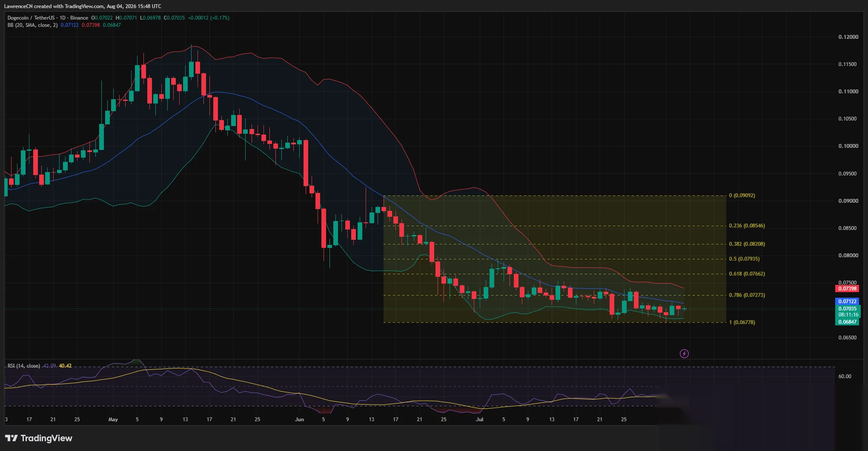Image resolution: width=868 pixels, height=451 pixels.
Task: Select the Fibonacci 0.236 (0.08546) level label
Action: (x=747, y=226)
